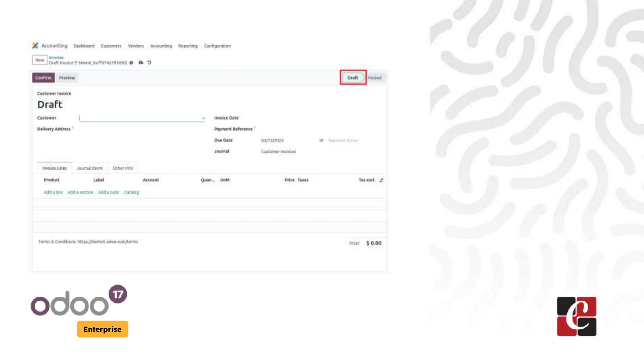Image resolution: width=644 pixels, height=362 pixels.
Task: Open the Catalog link
Action: (131, 192)
